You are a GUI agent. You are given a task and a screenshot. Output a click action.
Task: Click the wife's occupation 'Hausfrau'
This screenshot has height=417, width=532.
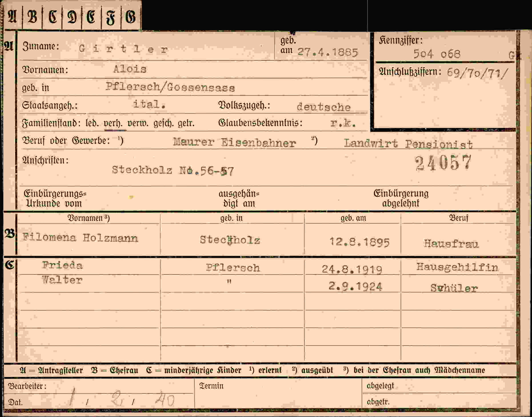(x=451, y=244)
